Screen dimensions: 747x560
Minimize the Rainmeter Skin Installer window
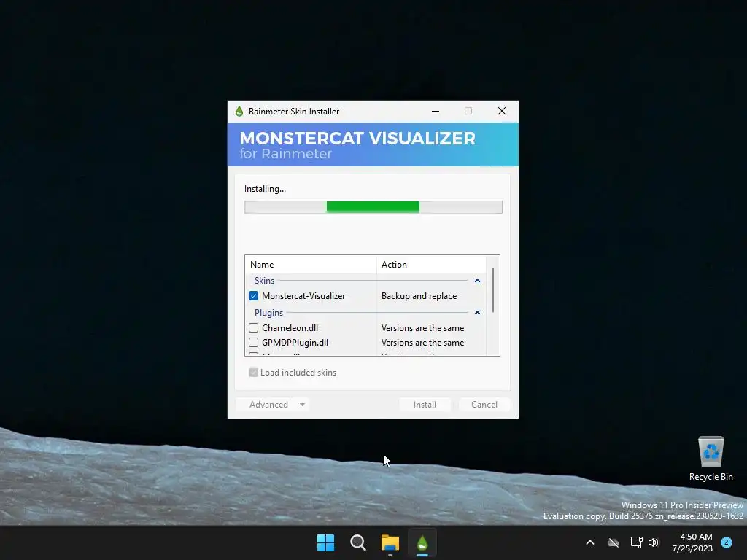(x=435, y=111)
